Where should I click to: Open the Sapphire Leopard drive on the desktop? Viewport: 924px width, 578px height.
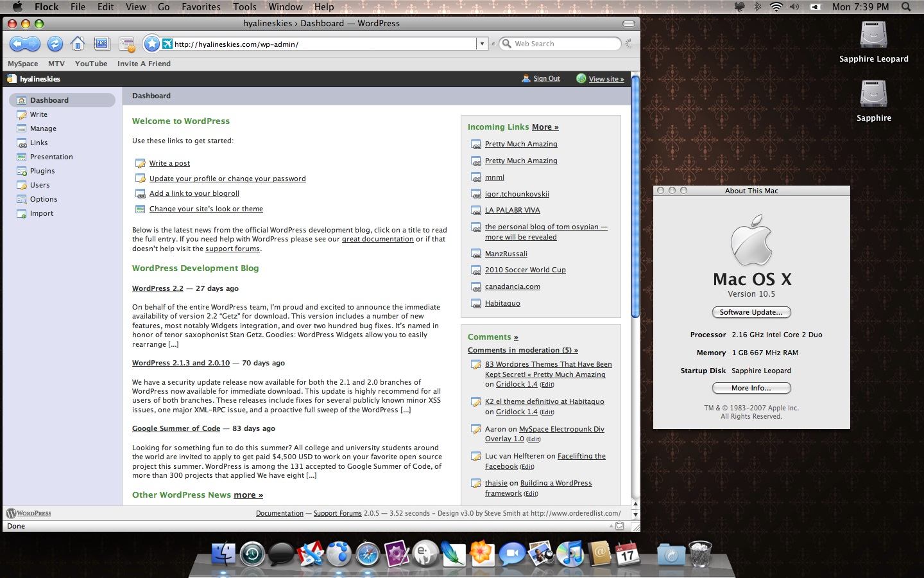point(873,42)
